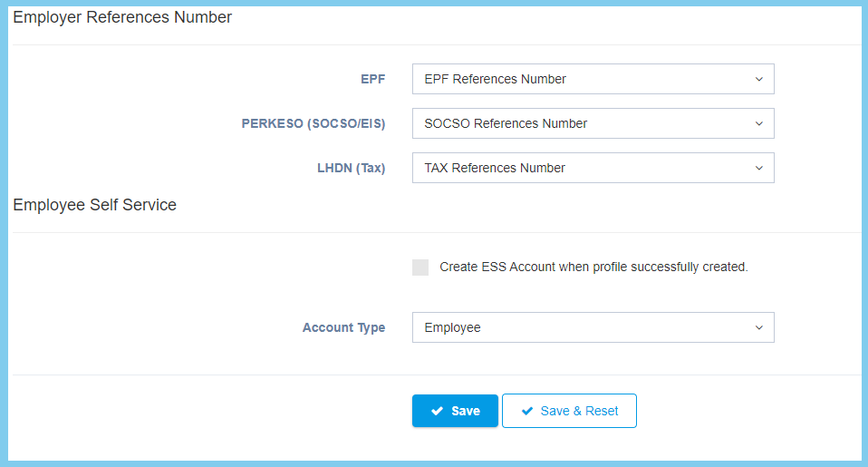Click the chevron arrow in TAX field
This screenshot has height=467, width=868.
pyautogui.click(x=758, y=168)
